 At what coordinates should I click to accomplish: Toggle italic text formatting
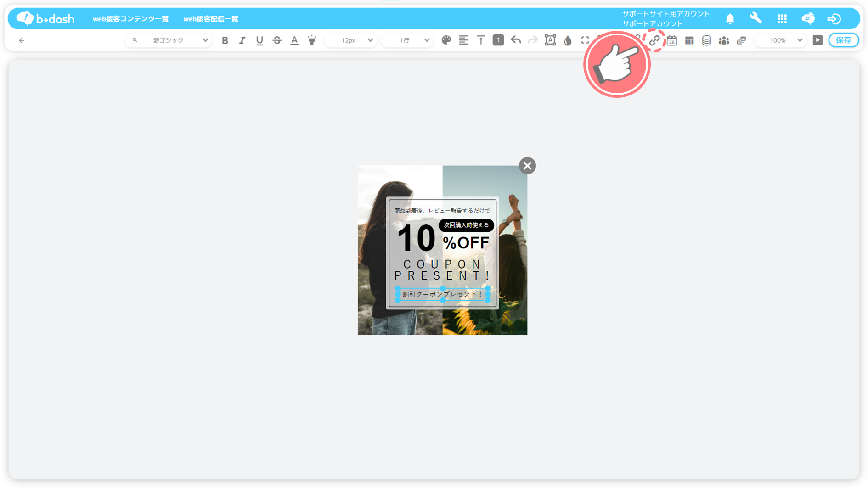click(x=242, y=40)
